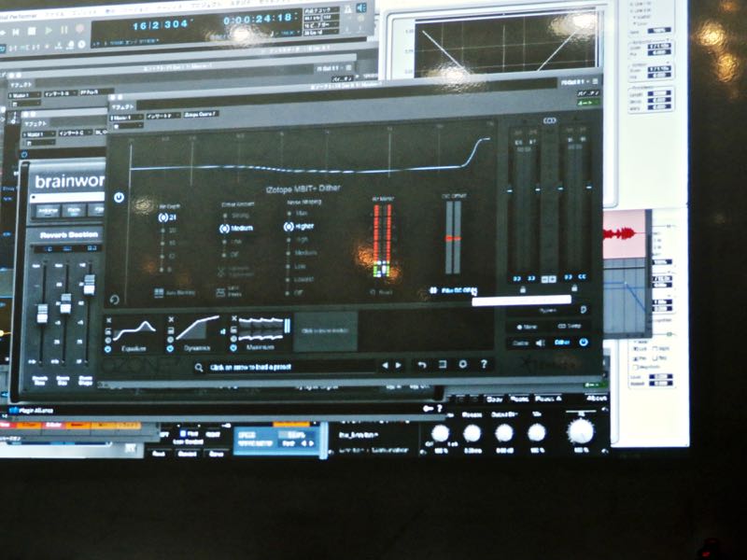The image size is (747, 560).
Task: Toggle the Equalizer module power button
Action: click(108, 349)
